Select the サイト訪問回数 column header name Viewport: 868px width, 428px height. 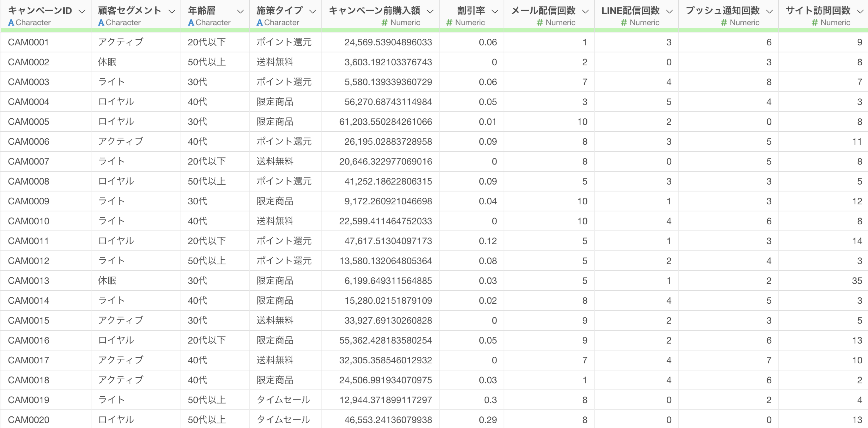pos(818,11)
